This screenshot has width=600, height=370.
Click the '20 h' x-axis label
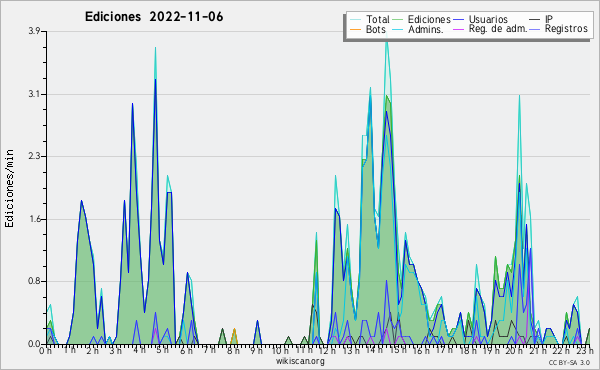(x=515, y=351)
